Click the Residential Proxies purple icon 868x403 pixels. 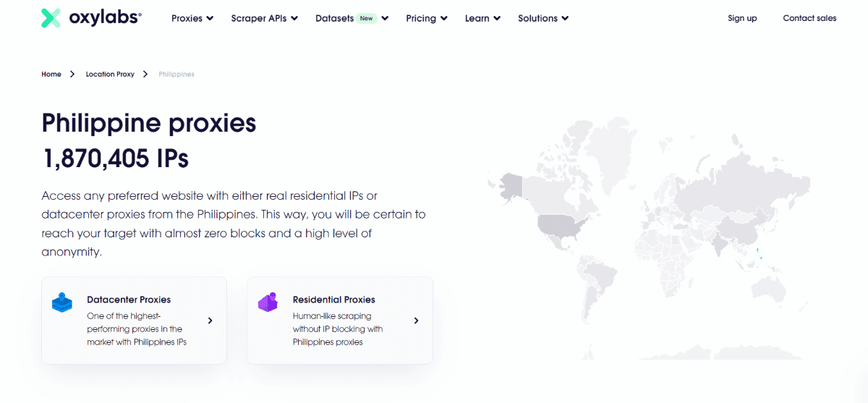tap(268, 302)
